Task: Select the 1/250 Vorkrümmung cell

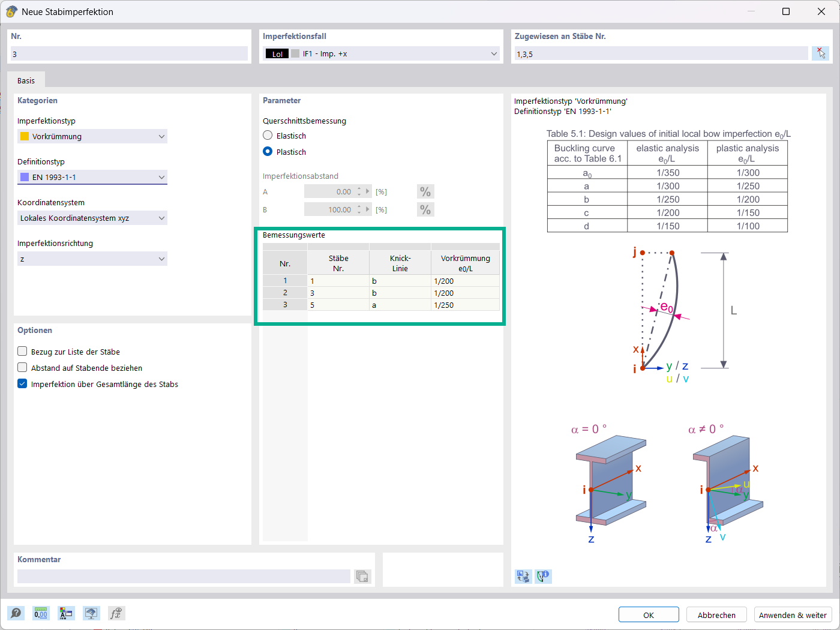Action: (x=466, y=305)
